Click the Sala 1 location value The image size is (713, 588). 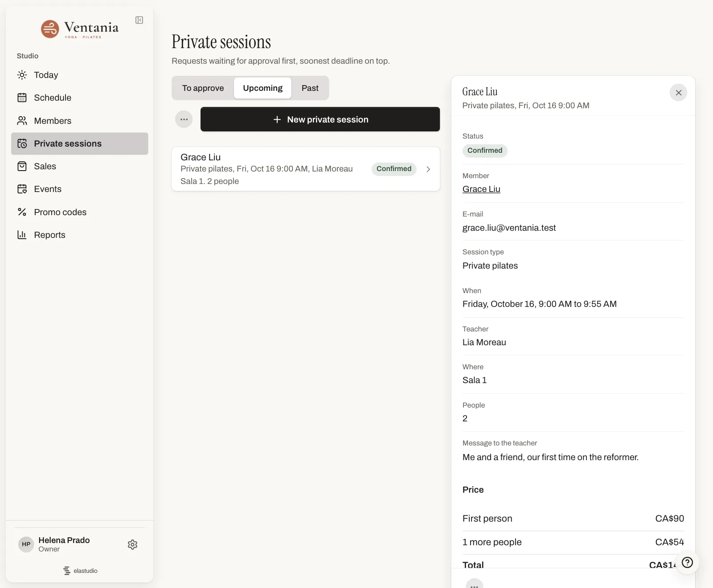pos(474,380)
